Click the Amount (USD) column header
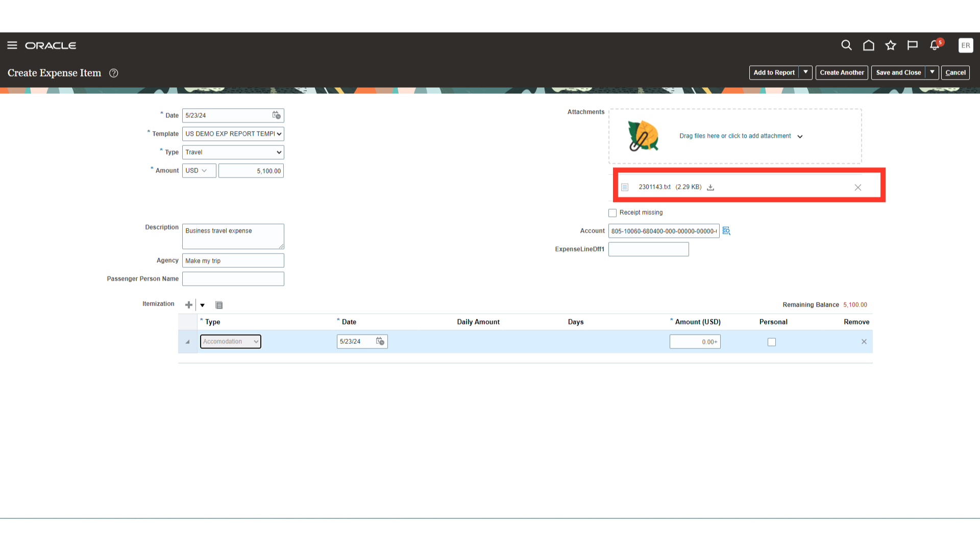Image resolution: width=980 pixels, height=551 pixels. [x=698, y=322]
